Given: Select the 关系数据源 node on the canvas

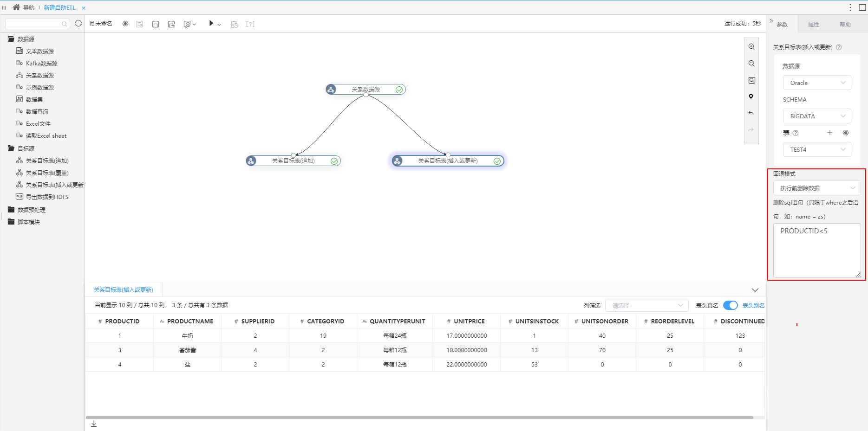Looking at the screenshot, I should pos(366,90).
